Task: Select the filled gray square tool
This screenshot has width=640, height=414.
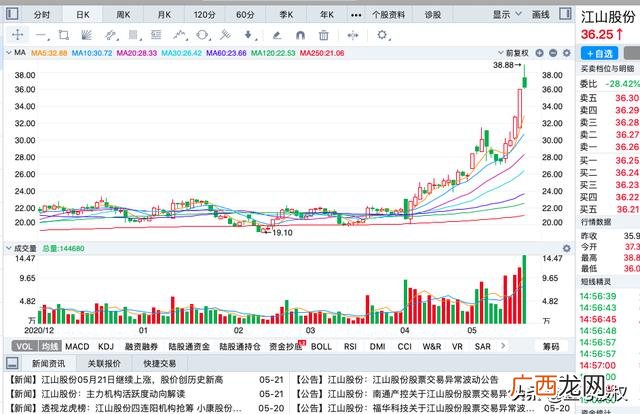Action: pos(133,35)
